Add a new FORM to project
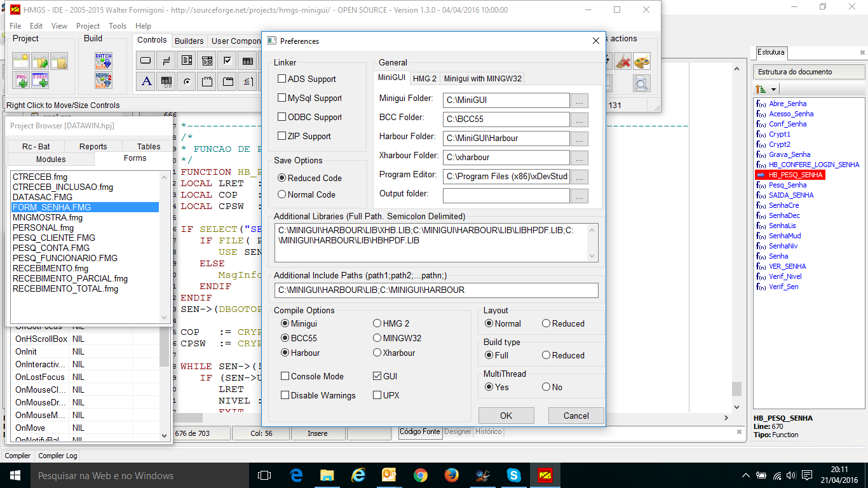This screenshot has width=868, height=488. 40,80
